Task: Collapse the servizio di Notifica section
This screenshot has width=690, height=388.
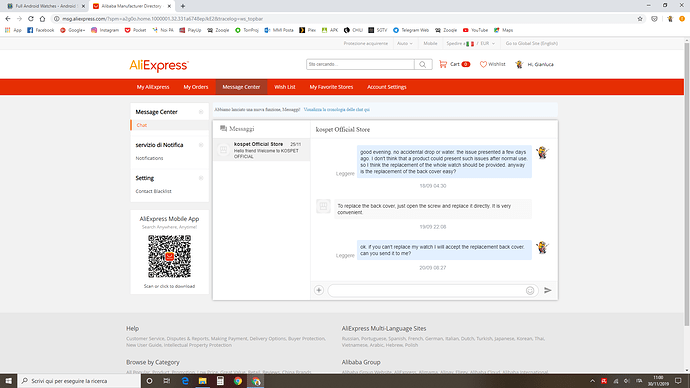Action: (201, 145)
